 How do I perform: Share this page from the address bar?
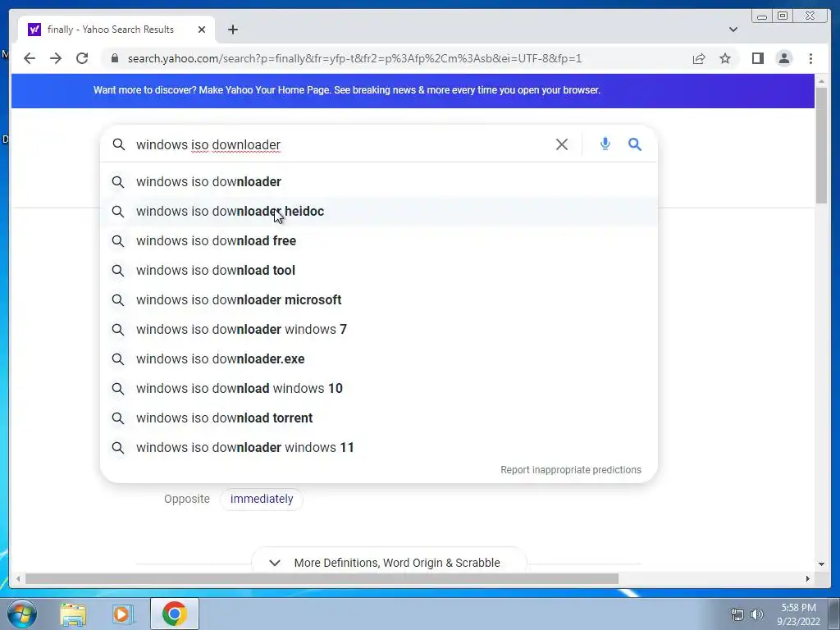[x=699, y=58]
